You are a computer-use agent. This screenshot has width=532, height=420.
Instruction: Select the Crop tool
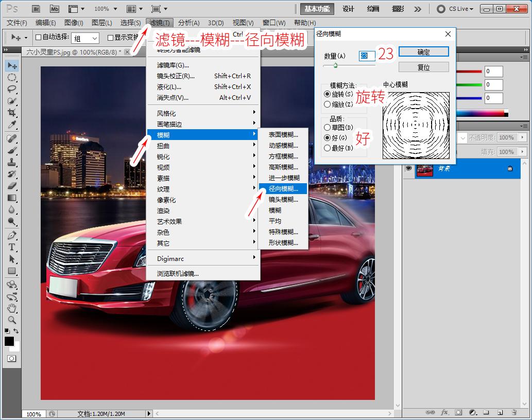pos(12,113)
